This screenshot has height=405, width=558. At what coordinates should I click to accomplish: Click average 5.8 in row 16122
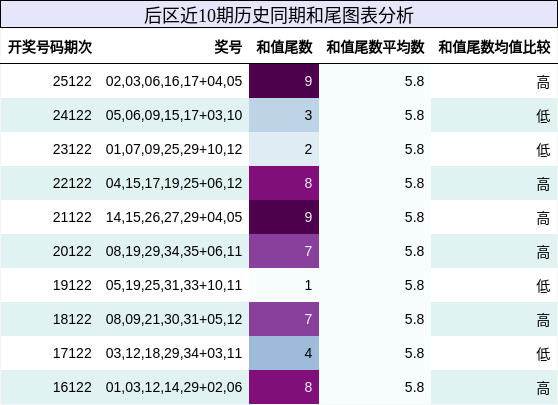[x=414, y=387]
